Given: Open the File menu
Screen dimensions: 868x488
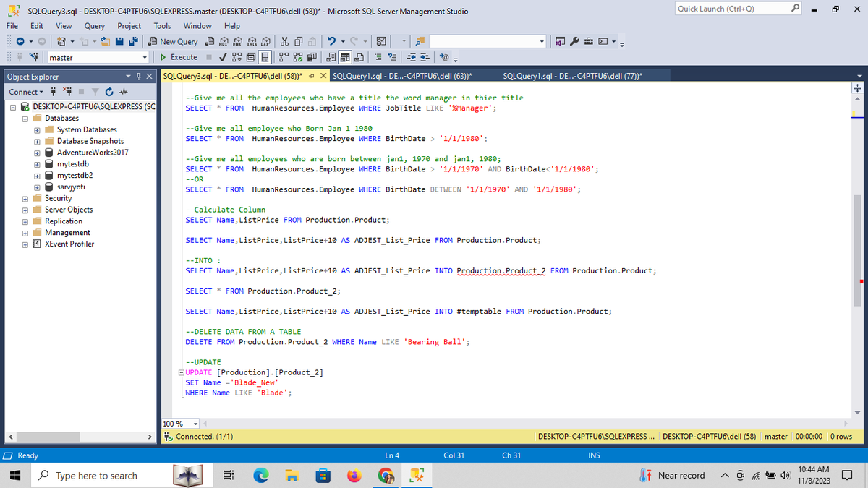Looking at the screenshot, I should tap(12, 25).
